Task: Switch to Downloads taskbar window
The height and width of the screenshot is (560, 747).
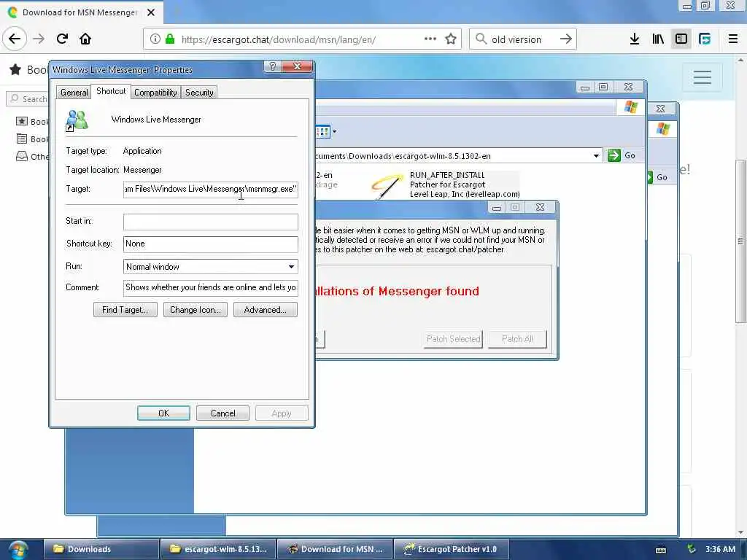Action: tap(101, 550)
